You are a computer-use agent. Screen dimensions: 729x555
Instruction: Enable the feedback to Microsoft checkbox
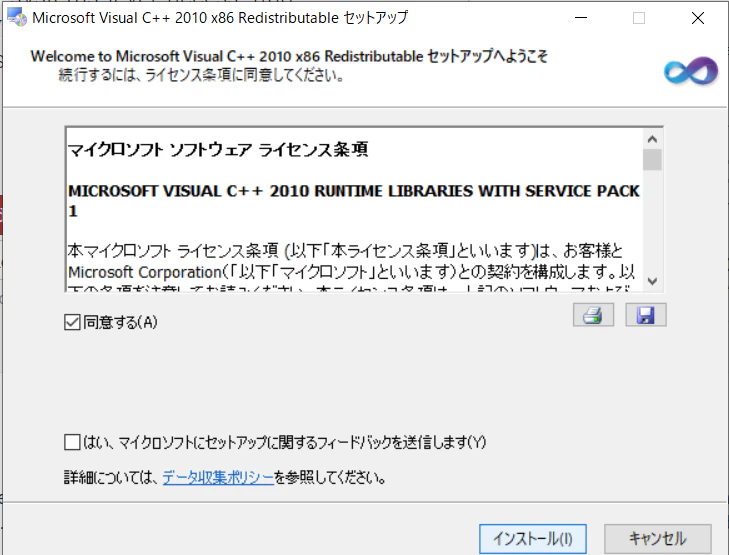click(x=72, y=442)
